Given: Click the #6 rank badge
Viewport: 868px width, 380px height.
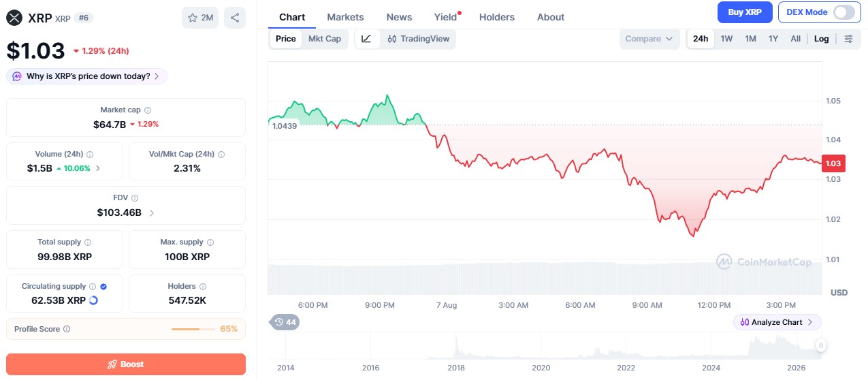Looking at the screenshot, I should [x=83, y=18].
